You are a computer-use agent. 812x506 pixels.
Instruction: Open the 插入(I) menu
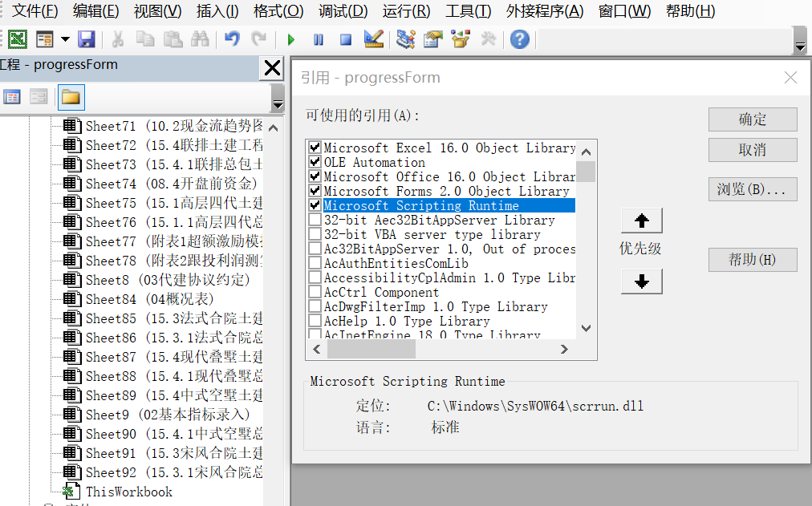(217, 11)
